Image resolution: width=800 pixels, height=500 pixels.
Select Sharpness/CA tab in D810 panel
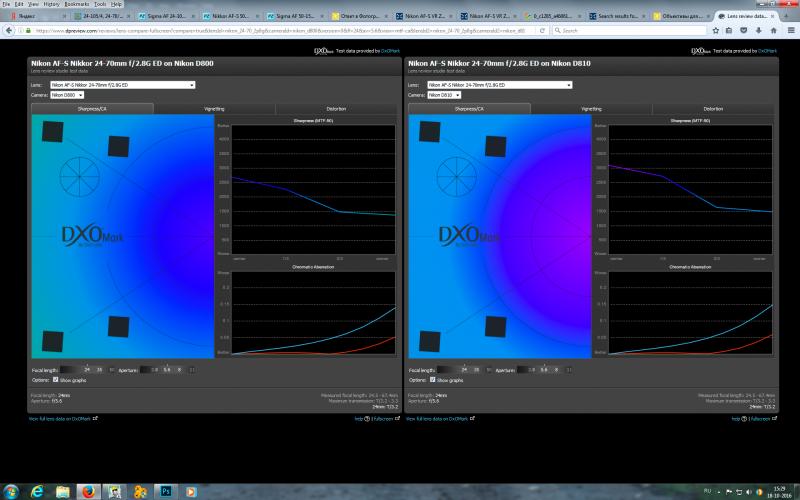coord(469,109)
